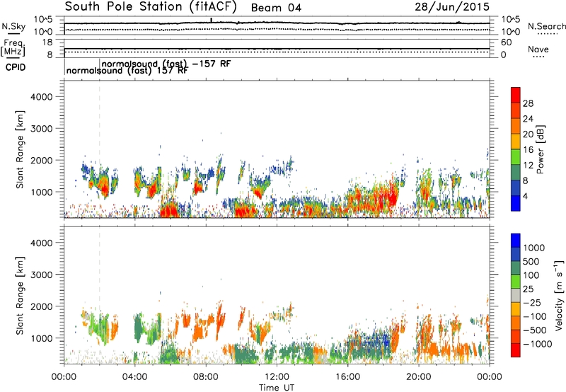
Task: Click the 'Nave' legend label
Action: click(538, 50)
